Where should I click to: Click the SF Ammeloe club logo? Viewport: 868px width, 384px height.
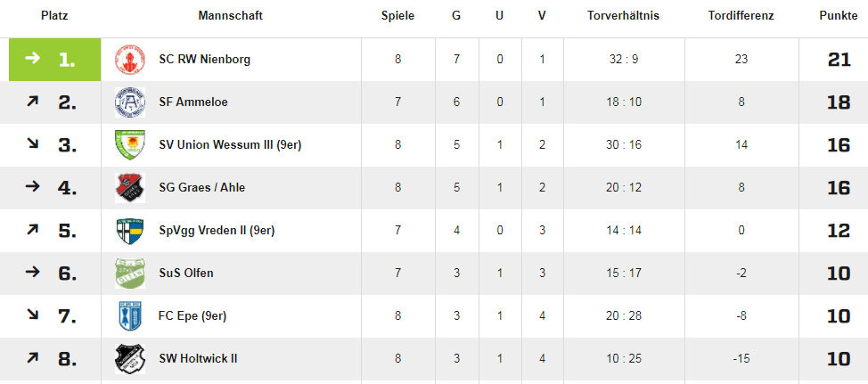tap(129, 102)
